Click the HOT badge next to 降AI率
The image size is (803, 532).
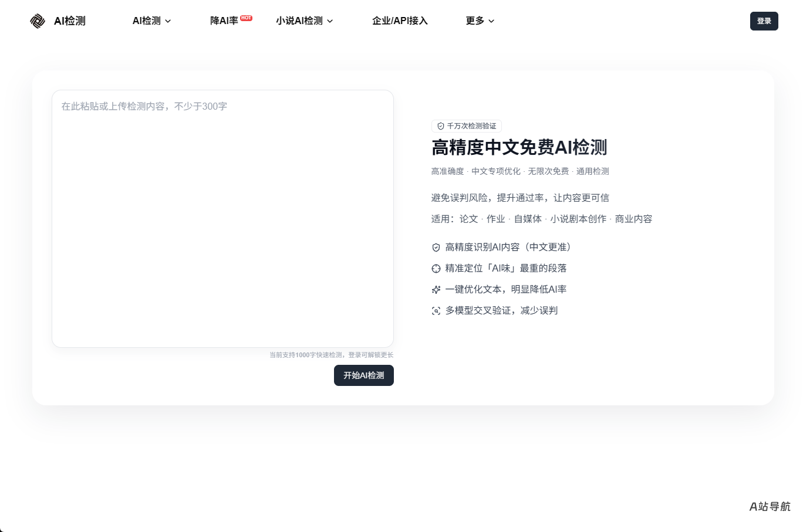[x=247, y=18]
